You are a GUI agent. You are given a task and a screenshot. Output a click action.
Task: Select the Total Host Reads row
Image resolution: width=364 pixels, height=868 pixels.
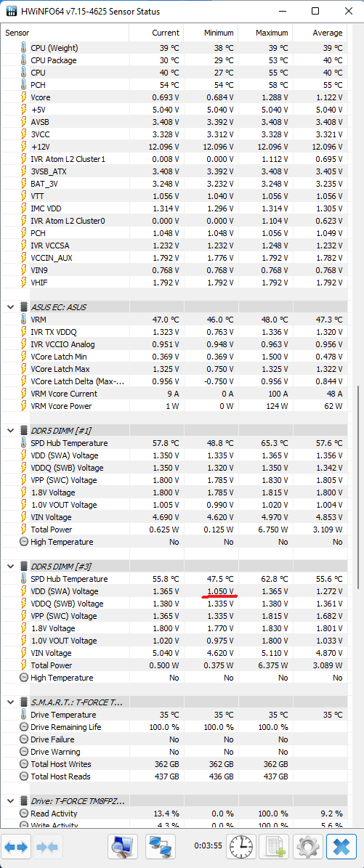[x=175, y=776]
